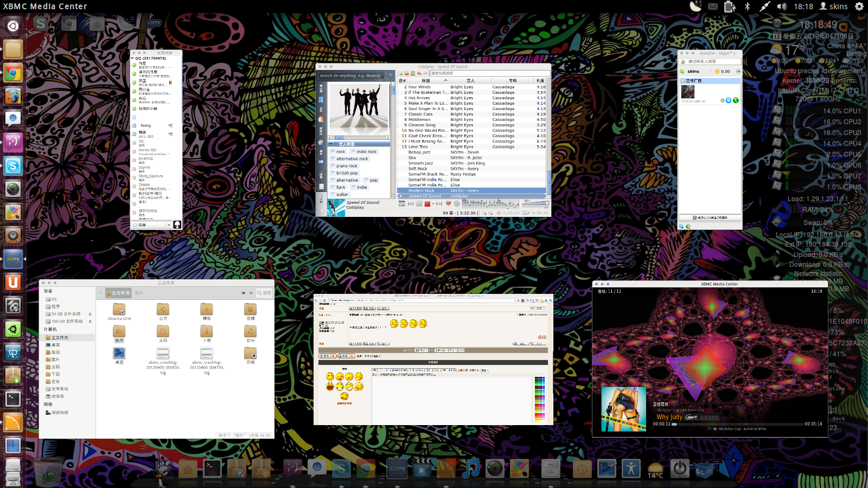Click Skype icon in the Unity launcher

click(x=13, y=166)
